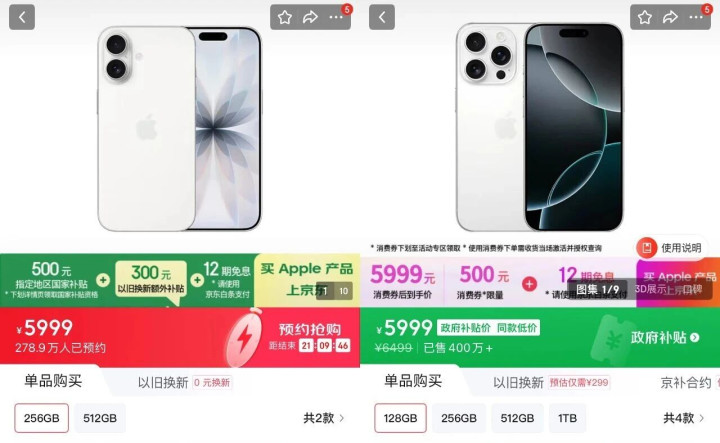Share the left product via arrow icon
The height and width of the screenshot is (443, 720).
coord(310,17)
